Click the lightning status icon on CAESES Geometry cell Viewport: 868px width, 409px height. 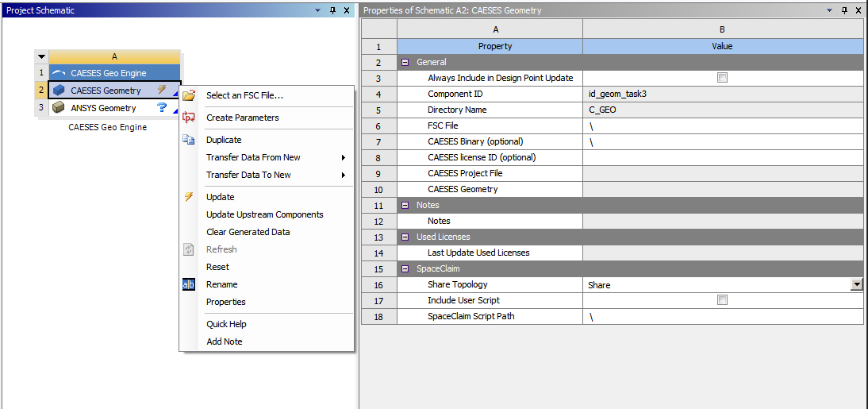(x=162, y=90)
